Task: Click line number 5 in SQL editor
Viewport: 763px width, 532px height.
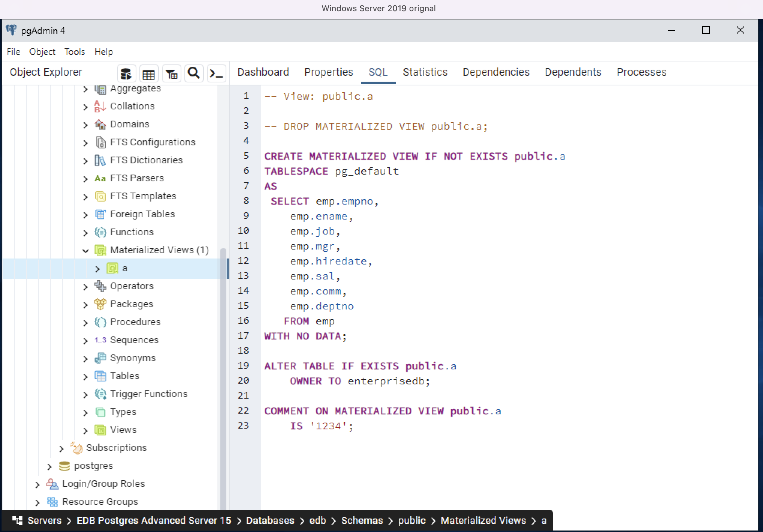Action: click(246, 156)
